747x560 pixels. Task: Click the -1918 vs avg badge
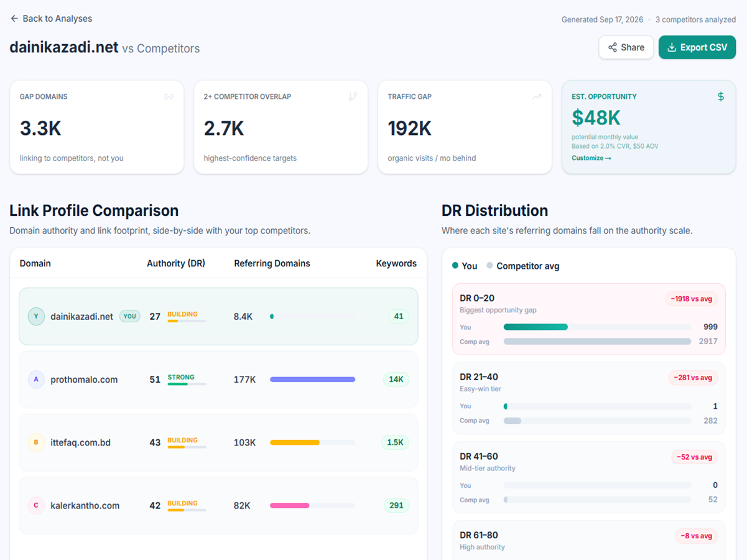click(691, 299)
